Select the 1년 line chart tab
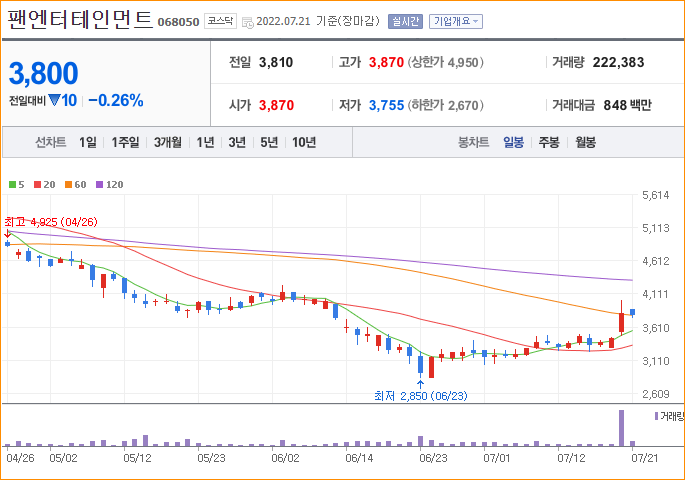 tap(205, 142)
